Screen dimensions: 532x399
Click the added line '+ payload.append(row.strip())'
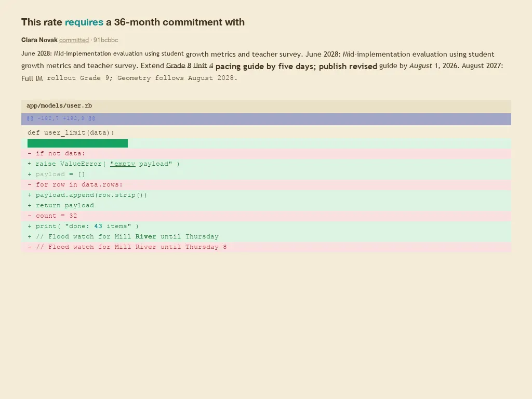[x=266, y=195]
